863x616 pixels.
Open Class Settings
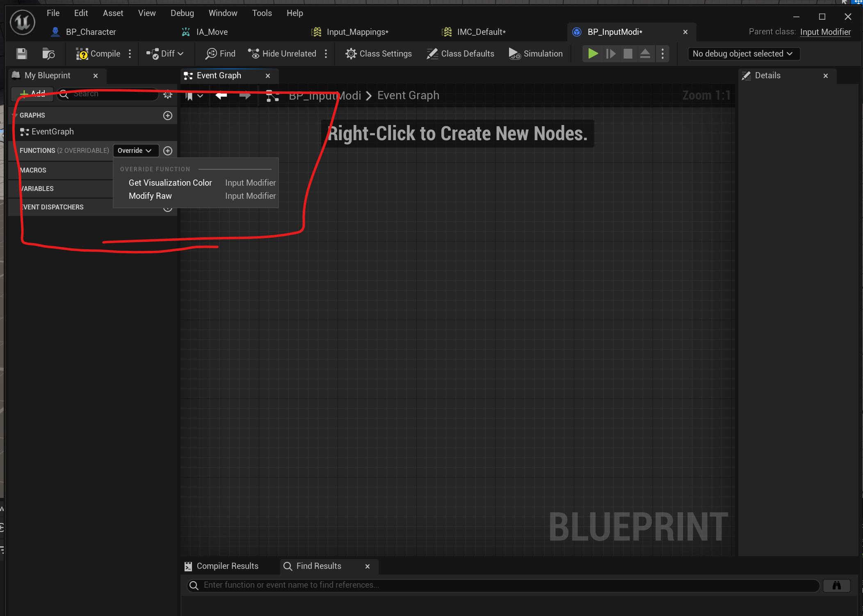(378, 54)
